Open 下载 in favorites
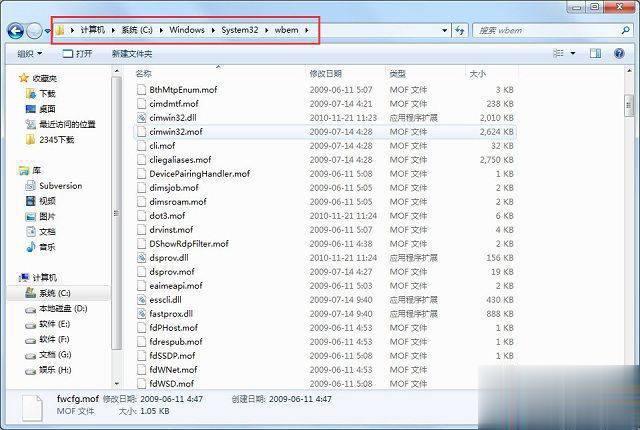This screenshot has width=640, height=430. coord(40,93)
